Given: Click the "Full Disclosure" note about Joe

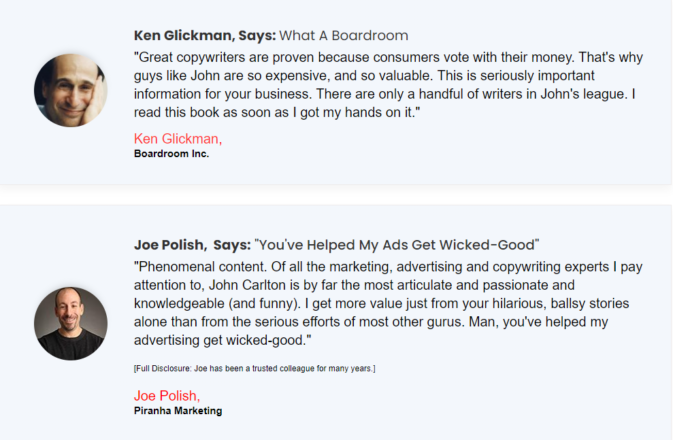Looking at the screenshot, I should [254, 369].
